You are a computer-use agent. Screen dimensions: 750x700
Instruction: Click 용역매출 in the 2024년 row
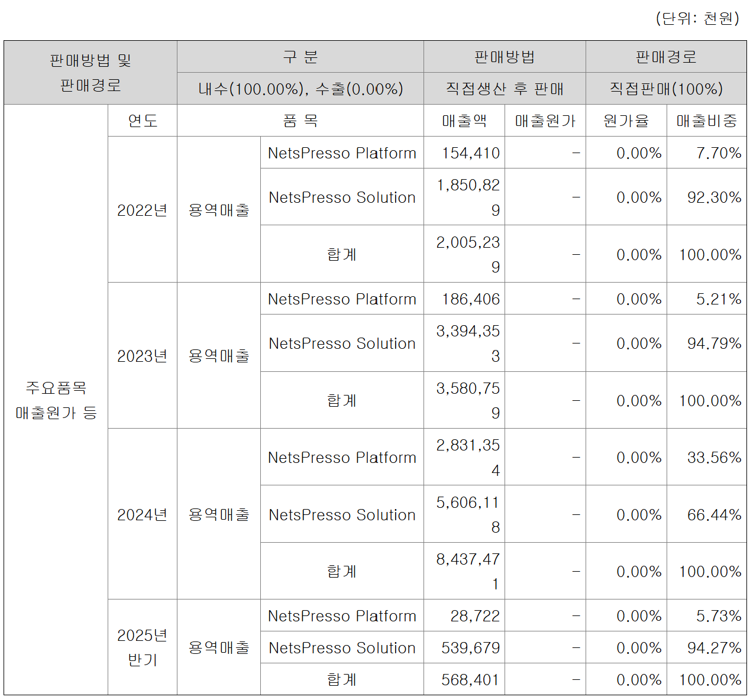[x=219, y=514]
